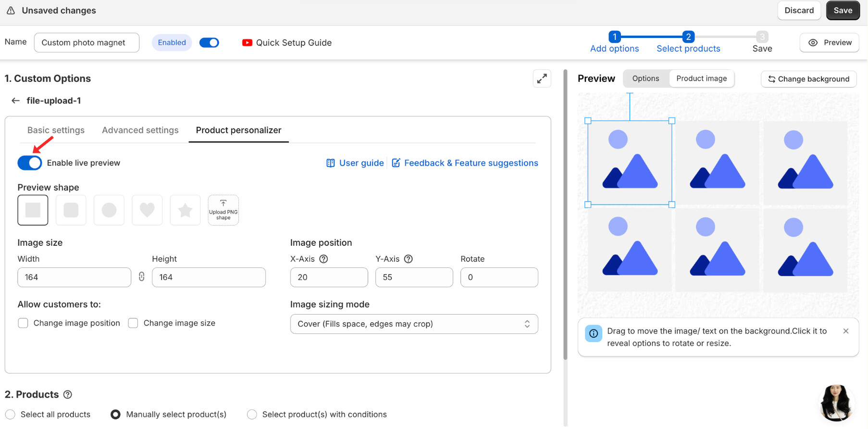
Task: Select the star preview shape
Action: tap(185, 210)
